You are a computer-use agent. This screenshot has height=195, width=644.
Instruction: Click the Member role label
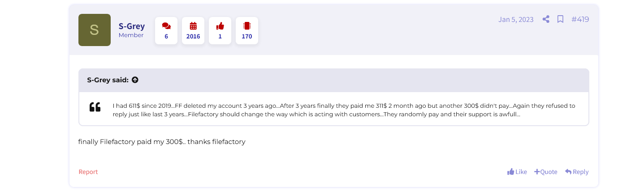(131, 35)
